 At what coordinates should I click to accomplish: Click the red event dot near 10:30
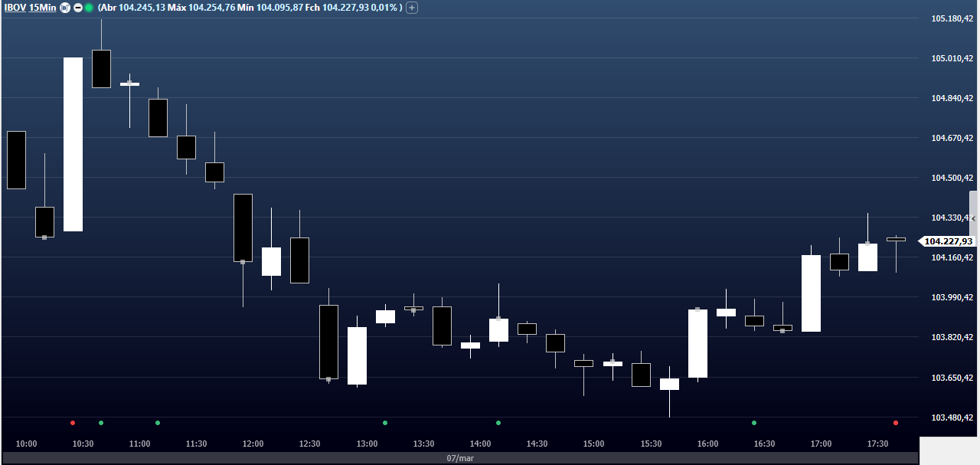coord(73,423)
